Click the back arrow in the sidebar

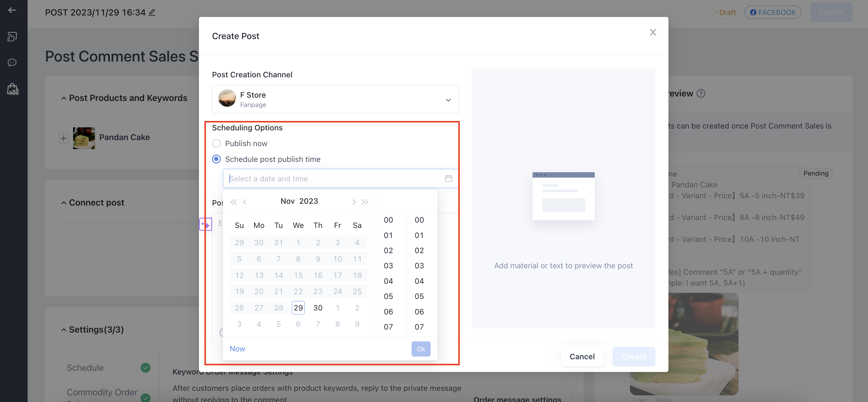(x=12, y=10)
